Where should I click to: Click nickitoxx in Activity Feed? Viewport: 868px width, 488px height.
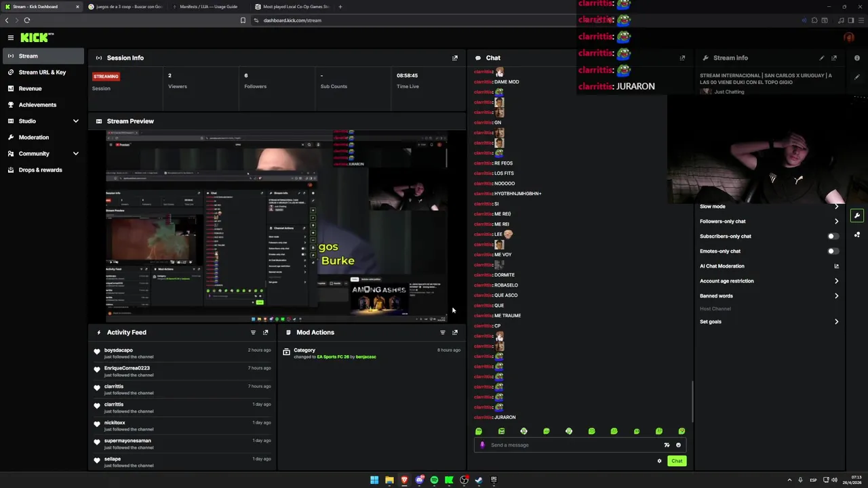[x=115, y=422]
